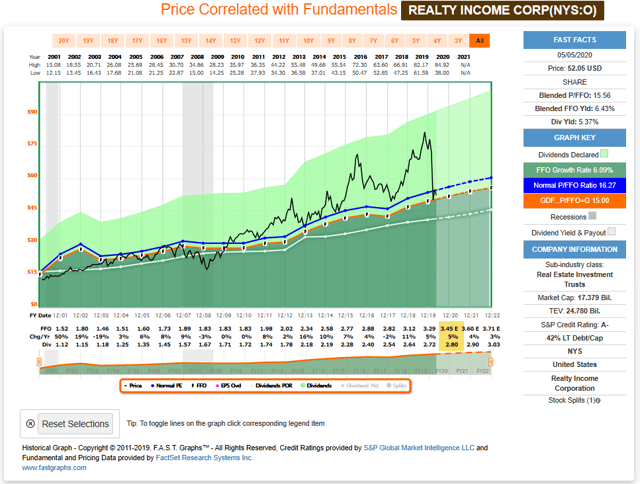Screen dimensions: 640x484
Task: Click the Blended FFO Yld: 6.43% row
Action: [x=574, y=109]
